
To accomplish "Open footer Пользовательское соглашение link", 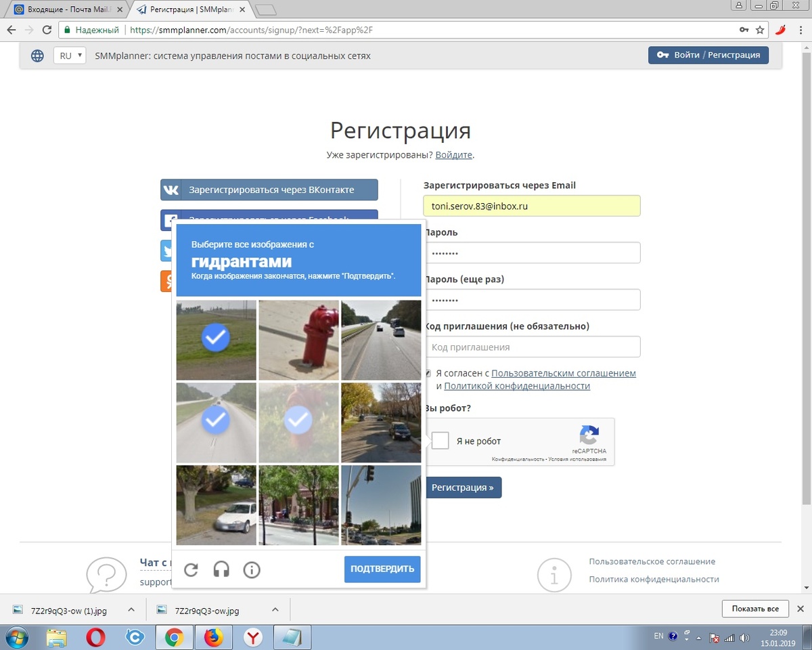I will [x=652, y=561].
